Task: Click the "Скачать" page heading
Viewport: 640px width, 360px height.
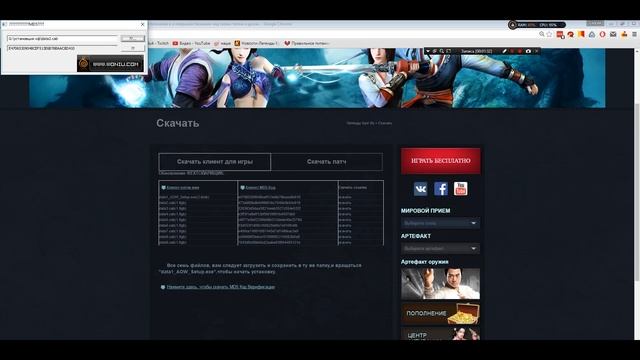Action: point(178,123)
